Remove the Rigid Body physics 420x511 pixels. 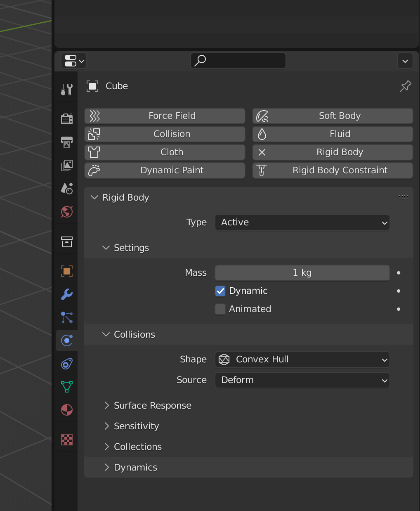click(333, 152)
